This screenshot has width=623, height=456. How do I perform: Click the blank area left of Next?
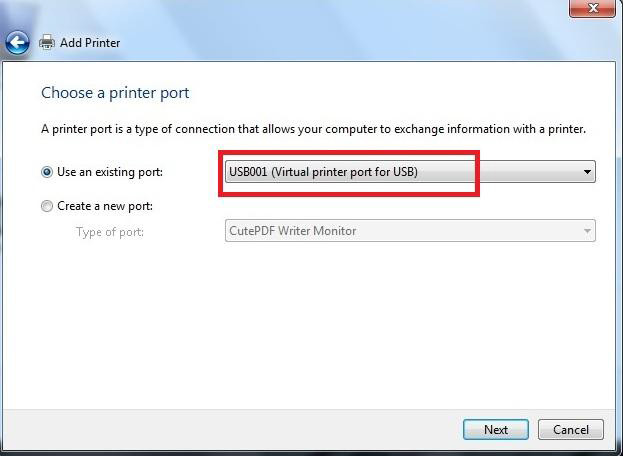point(250,430)
